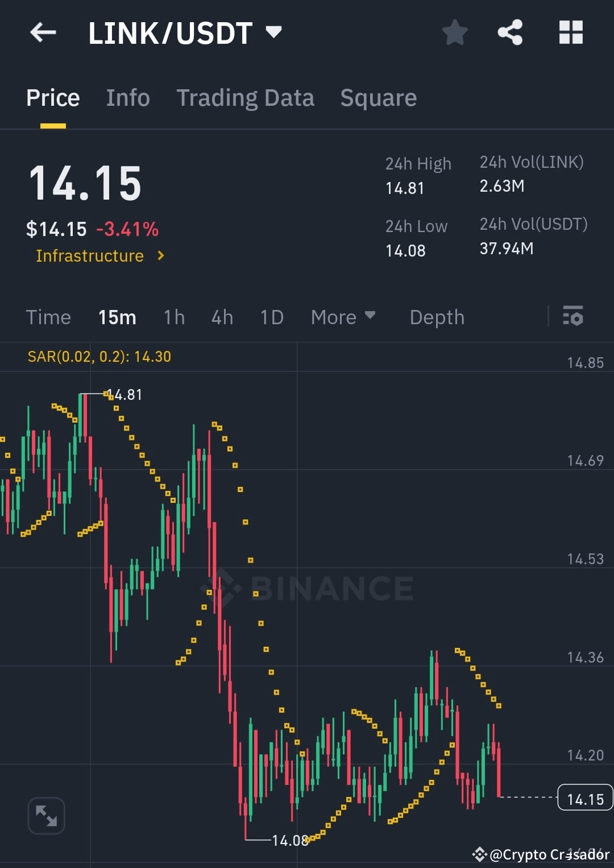Tap the back arrow to exit chart
This screenshot has width=614, height=868.
pyautogui.click(x=43, y=32)
